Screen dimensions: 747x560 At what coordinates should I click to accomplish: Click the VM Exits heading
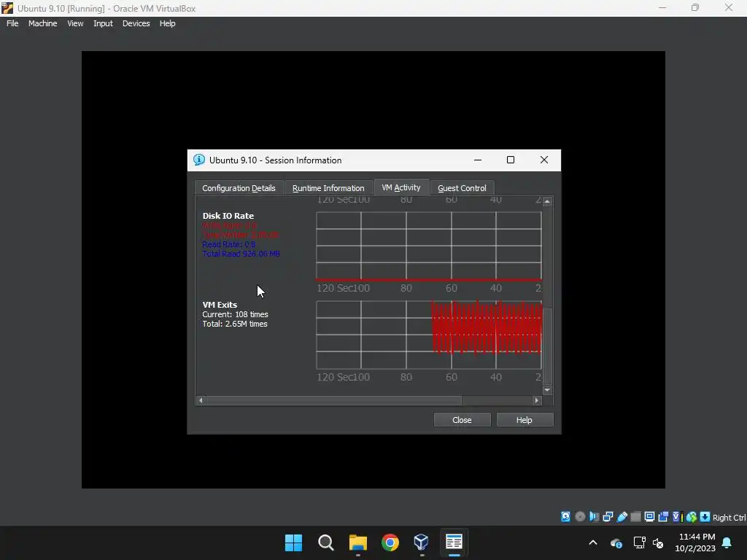point(220,305)
